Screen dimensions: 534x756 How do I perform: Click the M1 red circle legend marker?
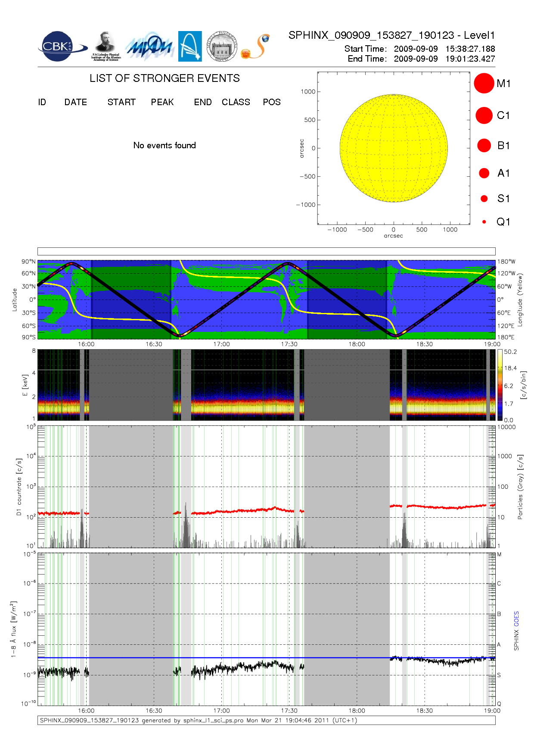click(484, 83)
